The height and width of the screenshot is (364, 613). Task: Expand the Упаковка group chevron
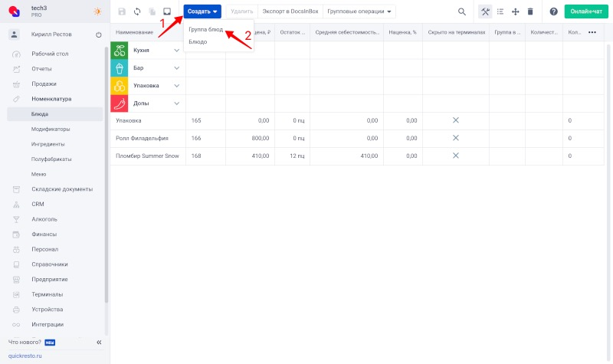[177, 86]
